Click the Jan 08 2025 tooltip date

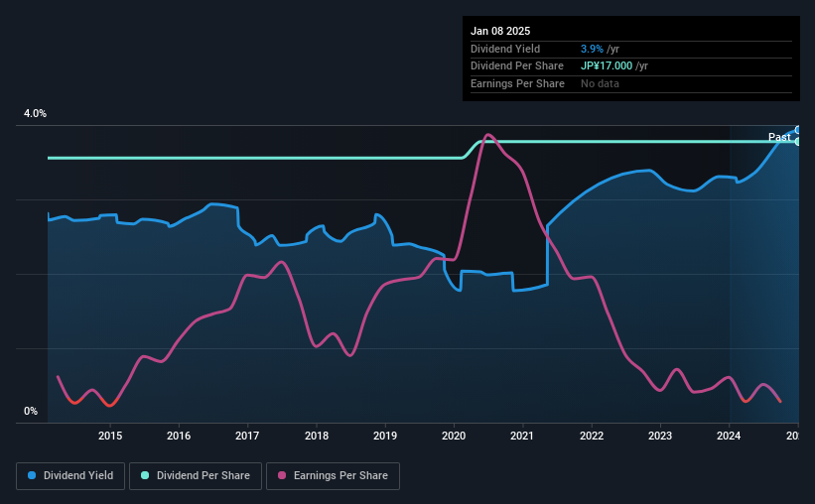[500, 31]
